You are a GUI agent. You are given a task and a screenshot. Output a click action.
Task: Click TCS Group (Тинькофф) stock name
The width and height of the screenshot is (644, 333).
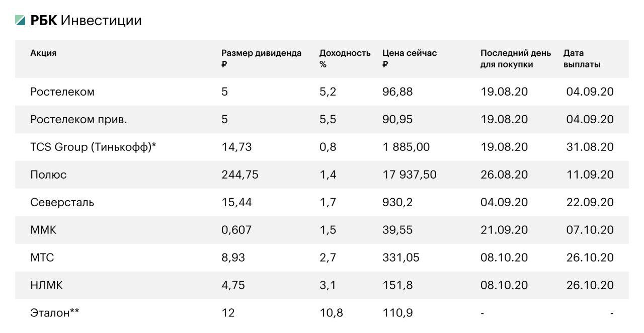pyautogui.click(x=93, y=147)
